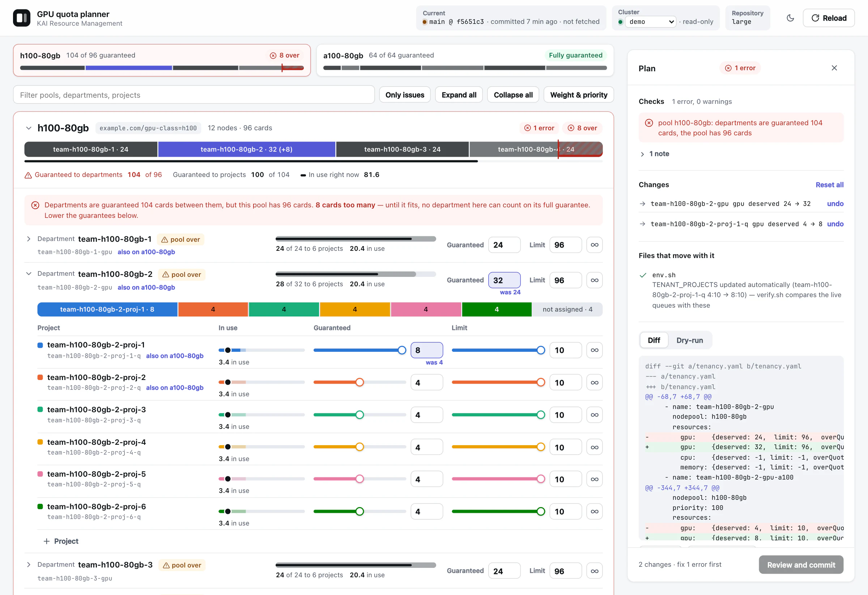Add a new Project under team-h100-80gb-2

pos(61,541)
